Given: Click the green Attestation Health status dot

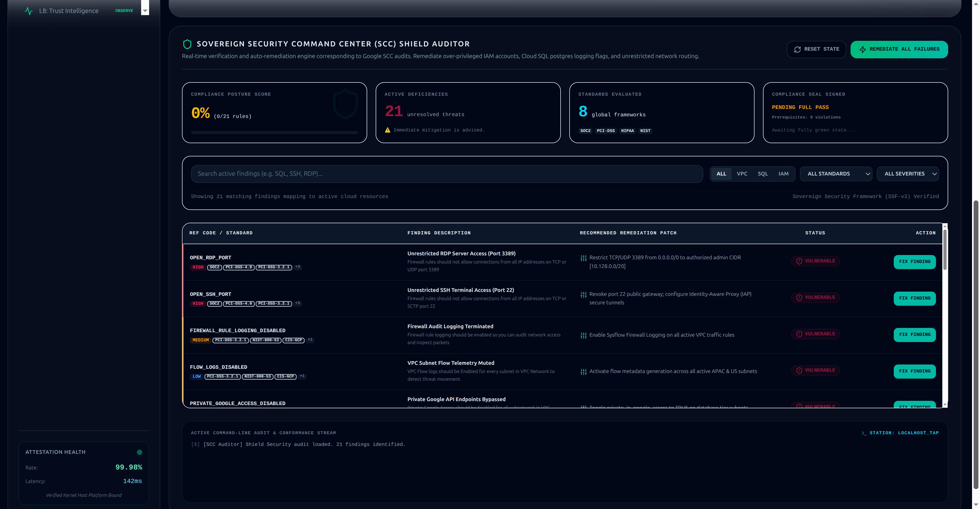Looking at the screenshot, I should click(x=139, y=452).
